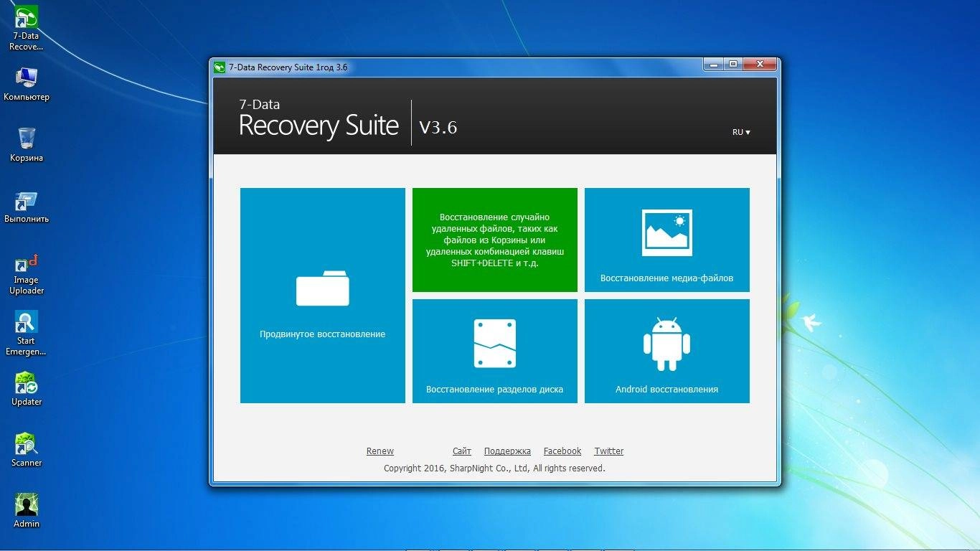Launch disk partition recovery drive icon
Image resolution: width=980 pixels, height=551 pixels.
[494, 344]
